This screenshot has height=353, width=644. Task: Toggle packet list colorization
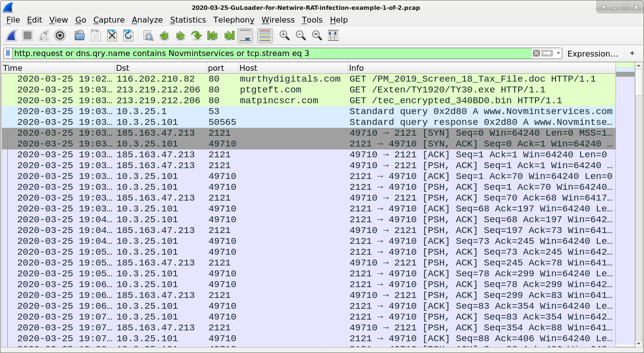point(264,35)
